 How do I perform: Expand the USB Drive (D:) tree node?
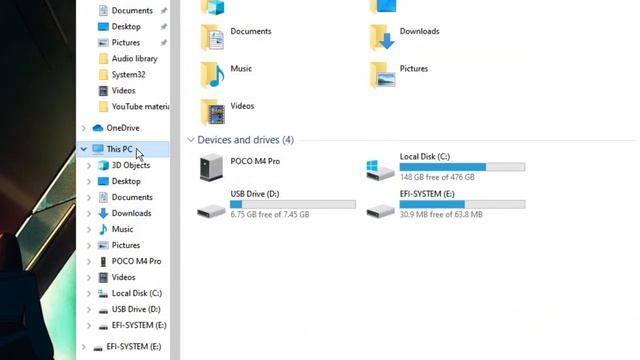(89, 309)
